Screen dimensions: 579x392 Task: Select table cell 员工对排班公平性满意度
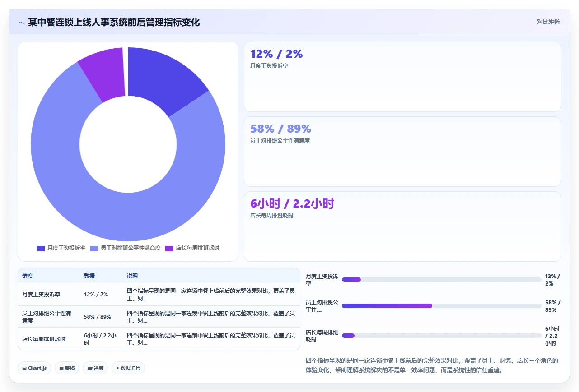pyautogui.click(x=49, y=317)
